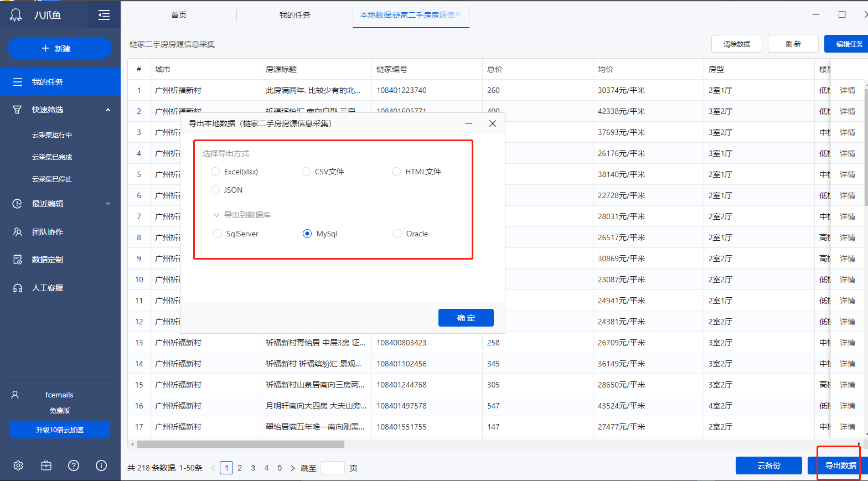Switch to the 首页 tab

(x=179, y=15)
